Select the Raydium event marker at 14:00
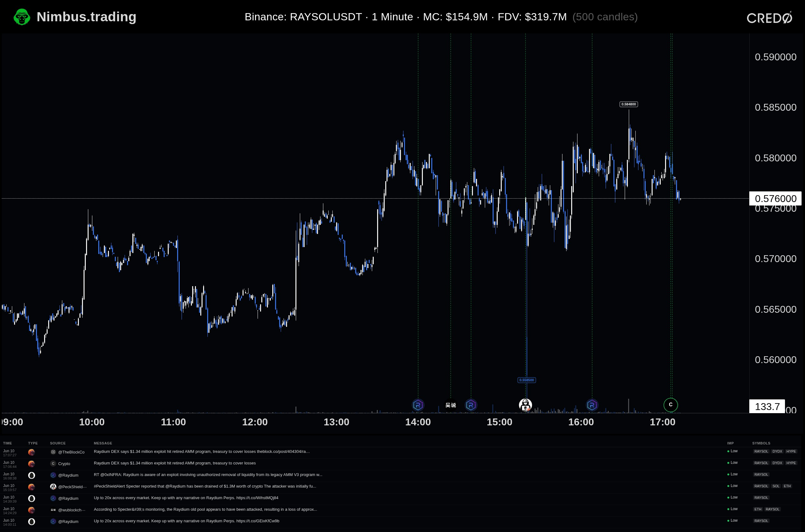 418,405
